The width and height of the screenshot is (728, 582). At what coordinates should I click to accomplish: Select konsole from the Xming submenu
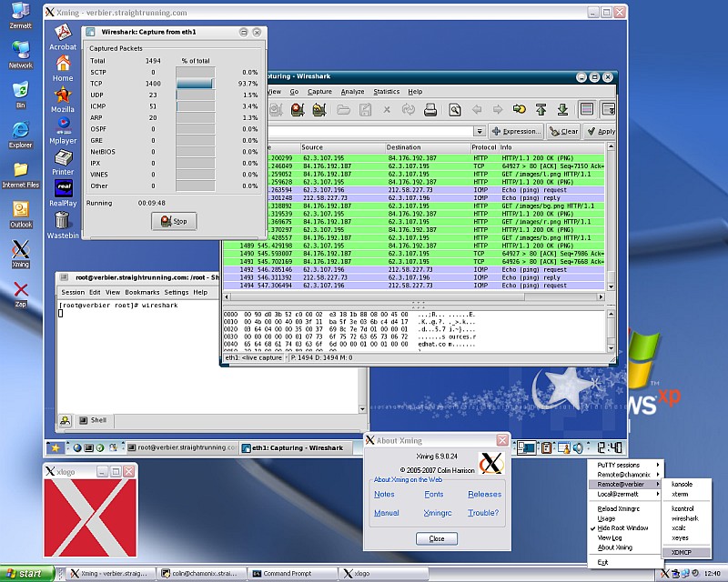click(x=686, y=484)
